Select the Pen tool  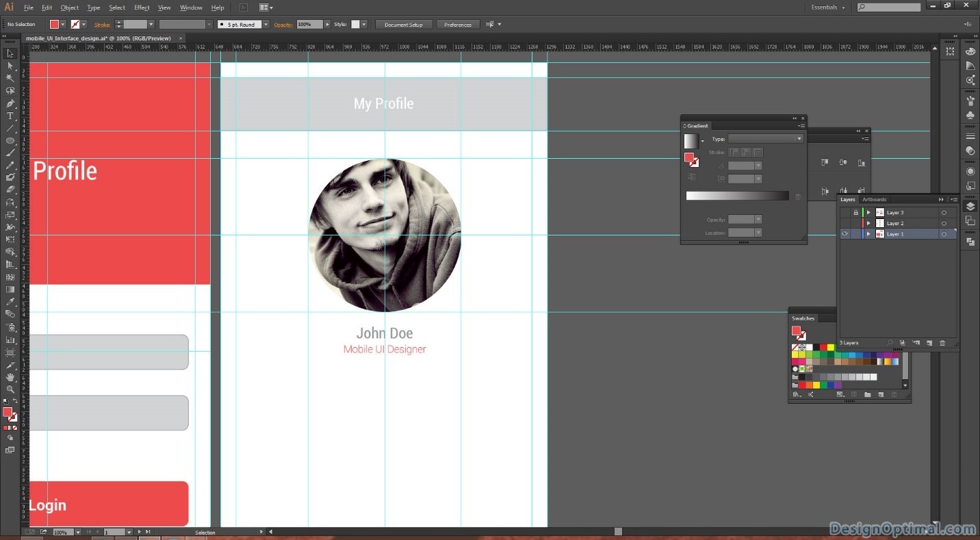[x=10, y=103]
